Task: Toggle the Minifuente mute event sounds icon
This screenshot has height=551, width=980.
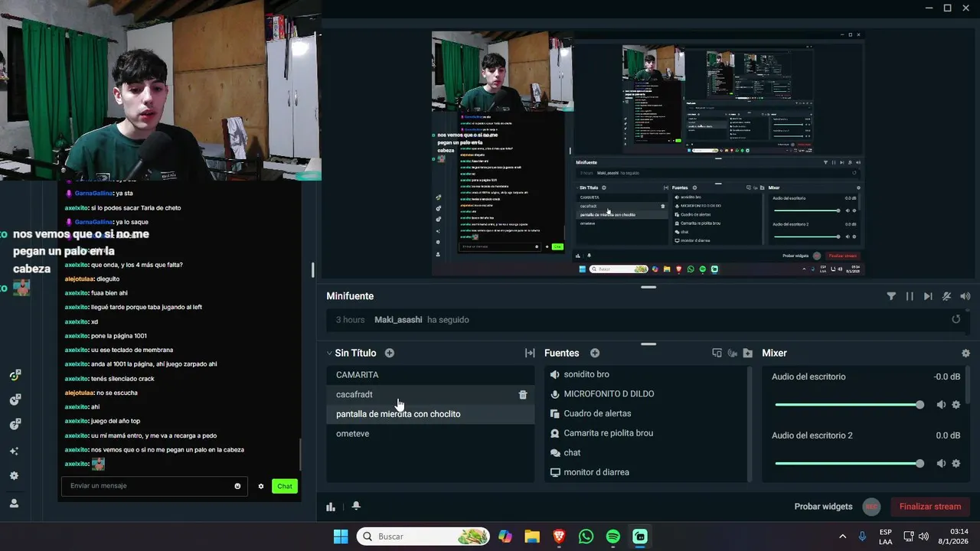Action: [x=946, y=296]
